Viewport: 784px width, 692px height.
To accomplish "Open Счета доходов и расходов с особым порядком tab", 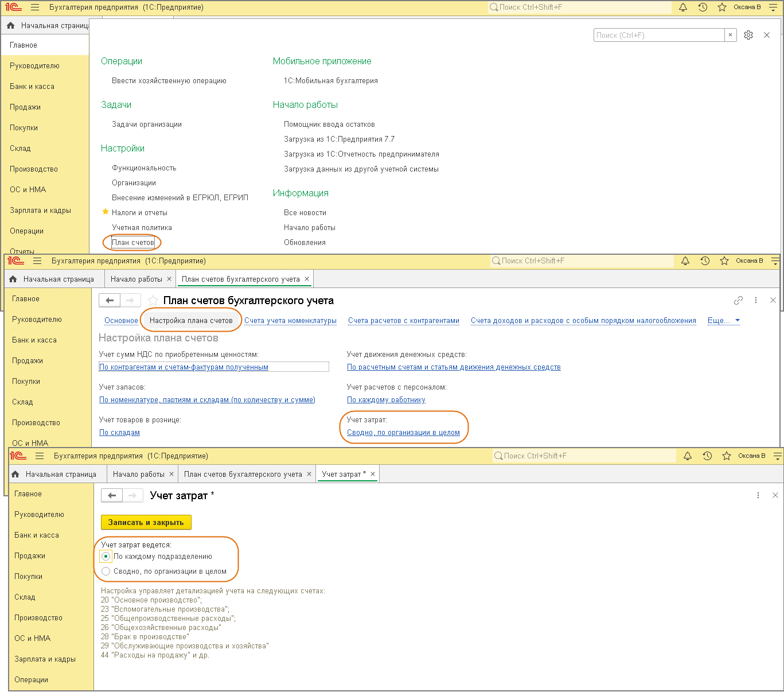I will coord(583,321).
